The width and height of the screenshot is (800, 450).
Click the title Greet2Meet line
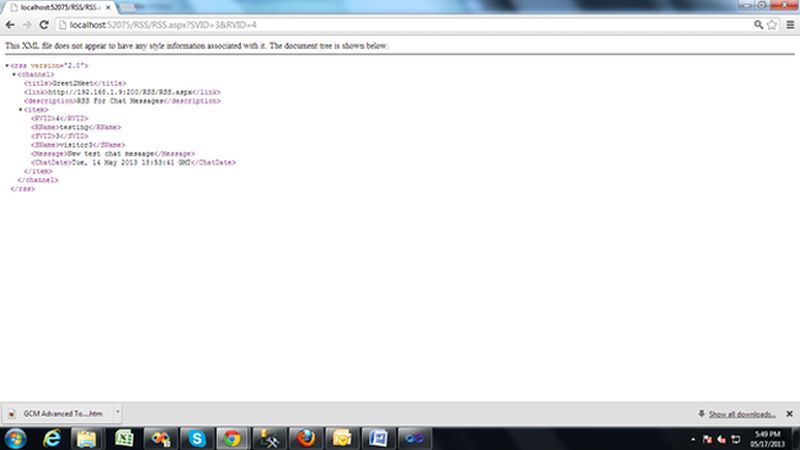tap(75, 83)
